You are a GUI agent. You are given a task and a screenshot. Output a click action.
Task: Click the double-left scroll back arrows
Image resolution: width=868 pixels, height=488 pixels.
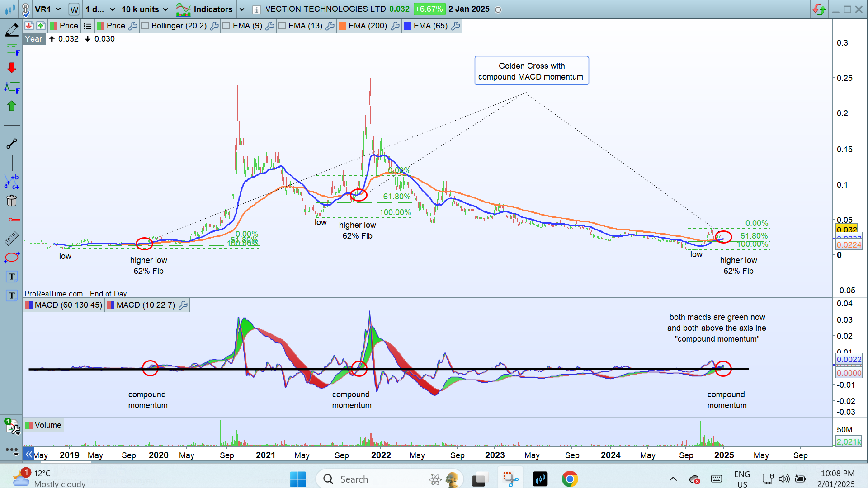28,454
